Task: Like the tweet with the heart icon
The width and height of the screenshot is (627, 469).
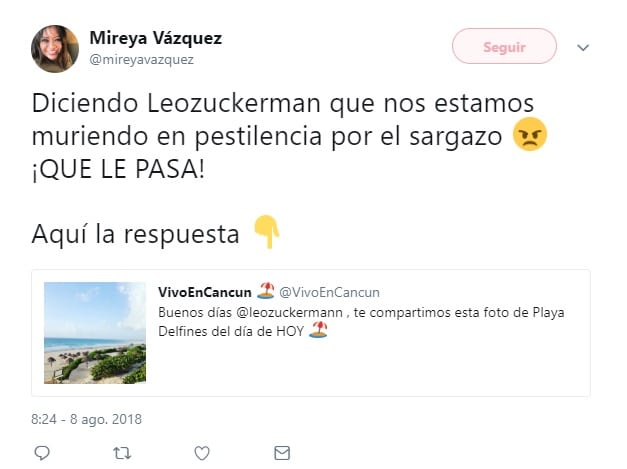Action: point(202,453)
